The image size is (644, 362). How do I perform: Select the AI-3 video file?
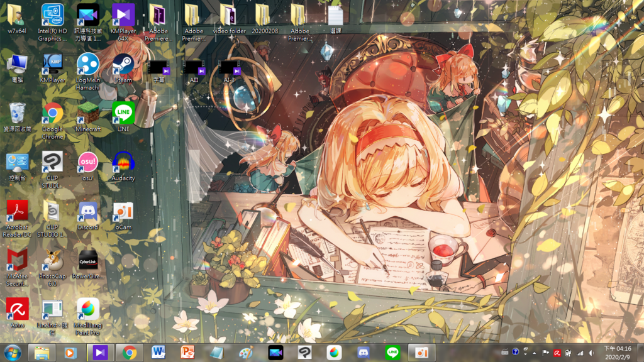(229, 72)
